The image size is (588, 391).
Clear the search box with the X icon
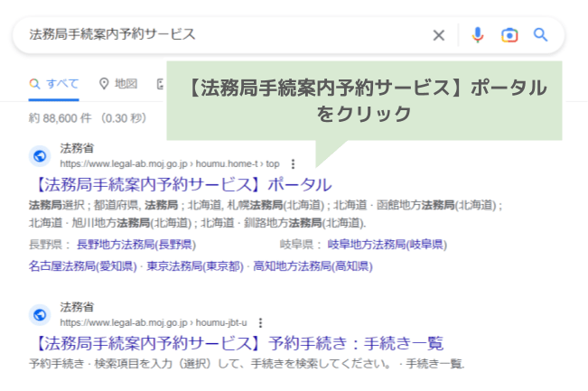pos(438,35)
